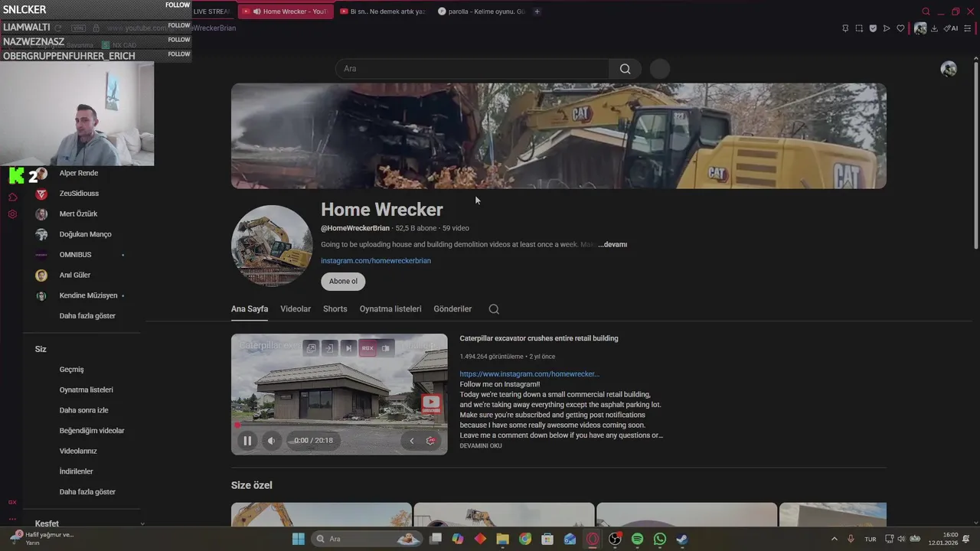Open Alper Rende subscription channel
Viewport: 980px width, 551px height.
pyautogui.click(x=79, y=173)
